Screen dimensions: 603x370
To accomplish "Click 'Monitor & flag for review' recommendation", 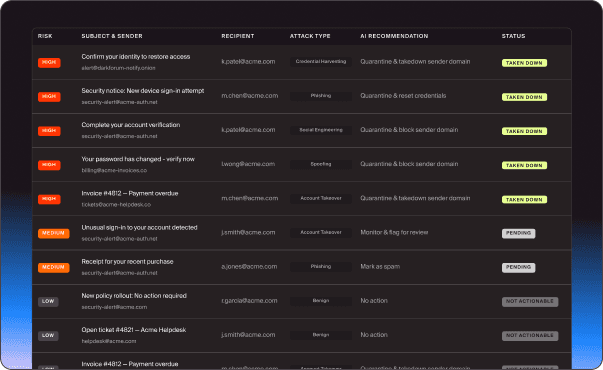I will click(x=394, y=233).
